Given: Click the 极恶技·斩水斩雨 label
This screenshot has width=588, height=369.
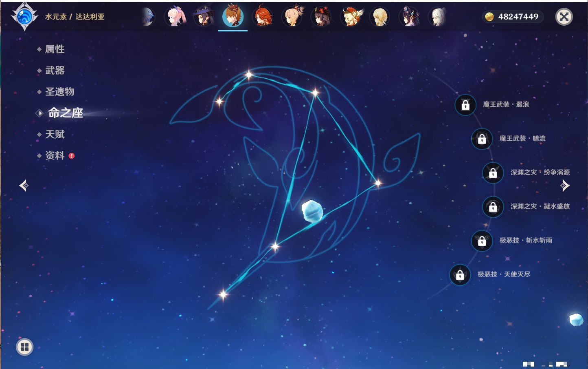Looking at the screenshot, I should pyautogui.click(x=526, y=240).
